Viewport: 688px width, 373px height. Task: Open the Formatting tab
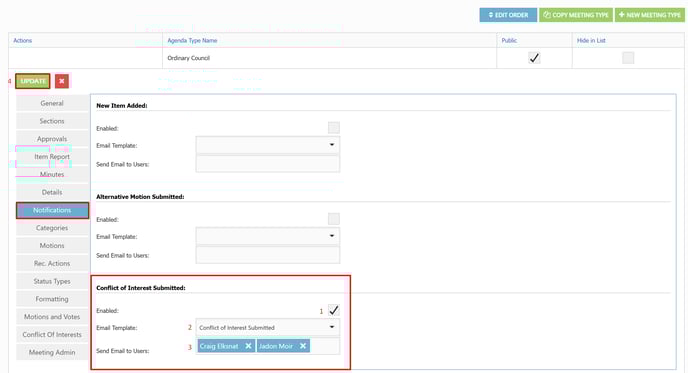point(52,299)
